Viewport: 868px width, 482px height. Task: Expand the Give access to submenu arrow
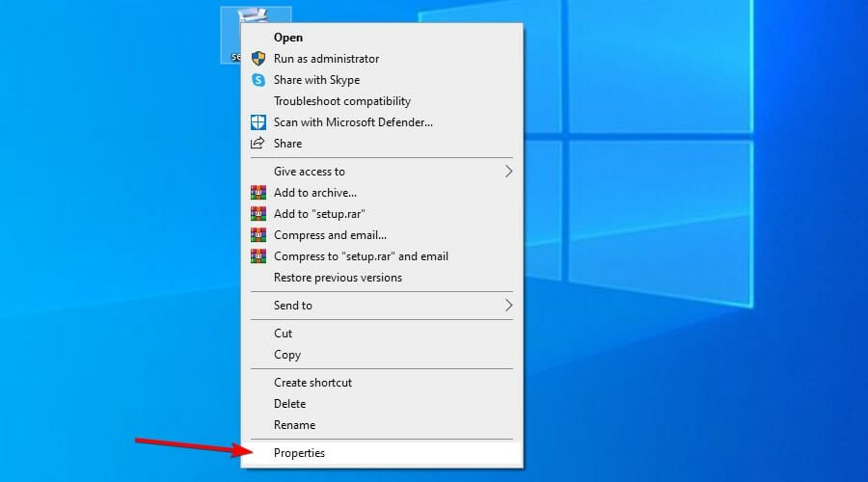[x=508, y=172]
